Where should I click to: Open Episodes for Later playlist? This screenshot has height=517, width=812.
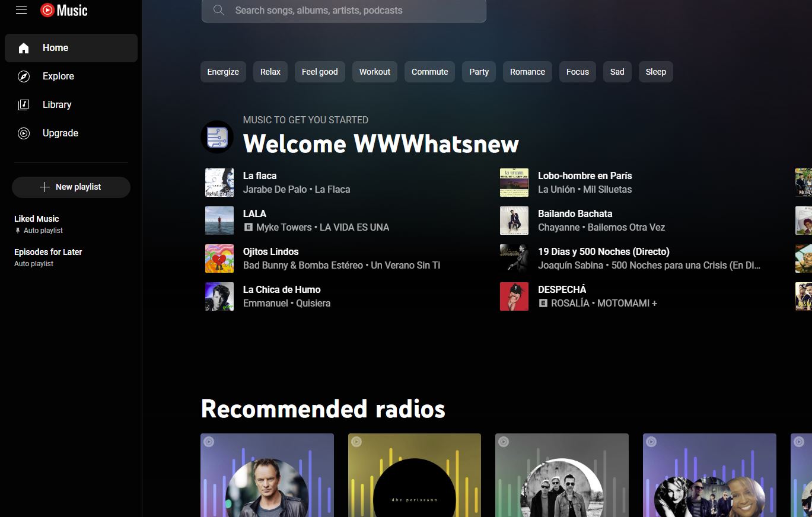pos(71,257)
